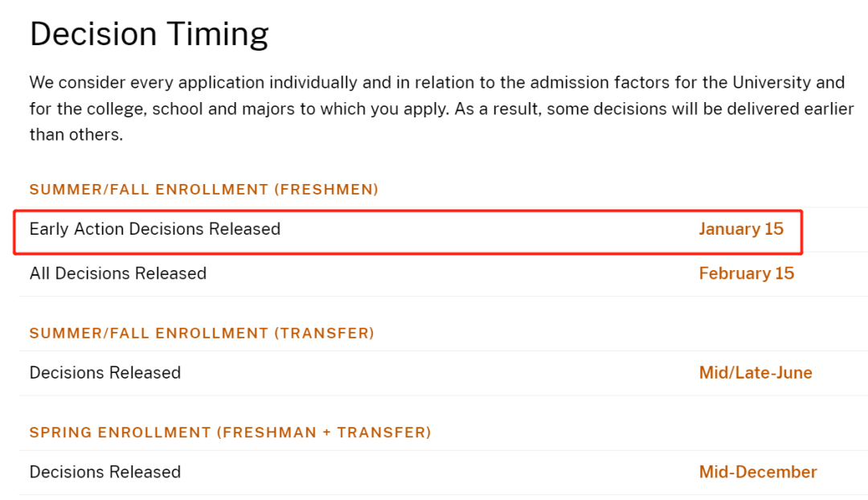The image size is (868, 500).
Task: Click the word University in paragraph
Action: tap(771, 83)
